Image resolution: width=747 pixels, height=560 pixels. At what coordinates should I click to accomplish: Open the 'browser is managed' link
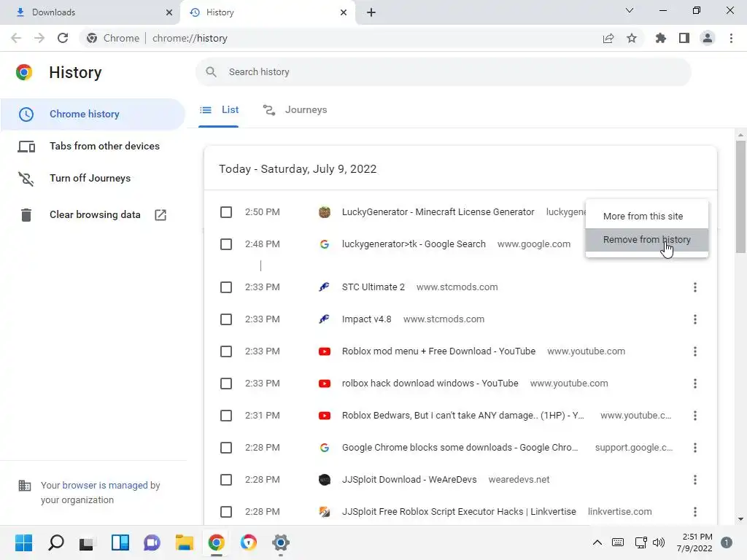click(x=105, y=485)
